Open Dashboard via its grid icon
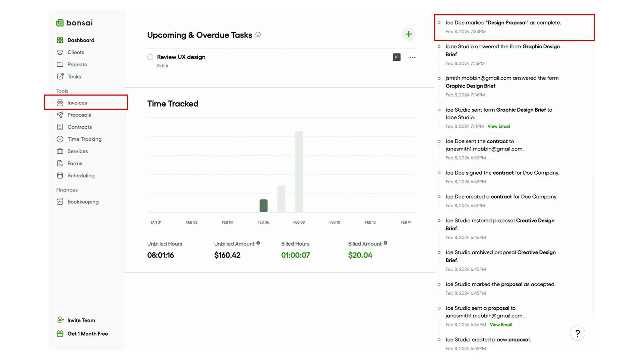The height and width of the screenshot is (362, 644). [x=60, y=40]
